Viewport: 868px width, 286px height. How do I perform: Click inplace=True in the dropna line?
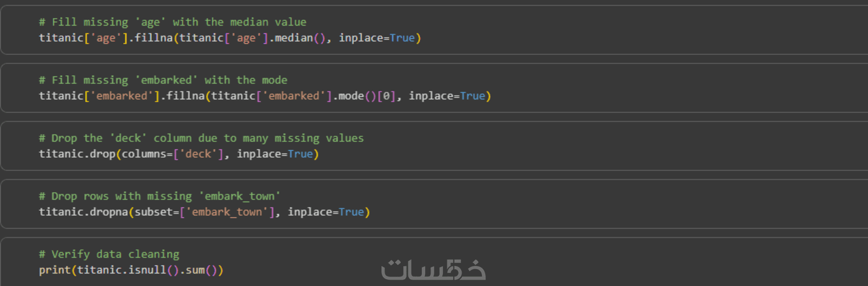pos(326,212)
